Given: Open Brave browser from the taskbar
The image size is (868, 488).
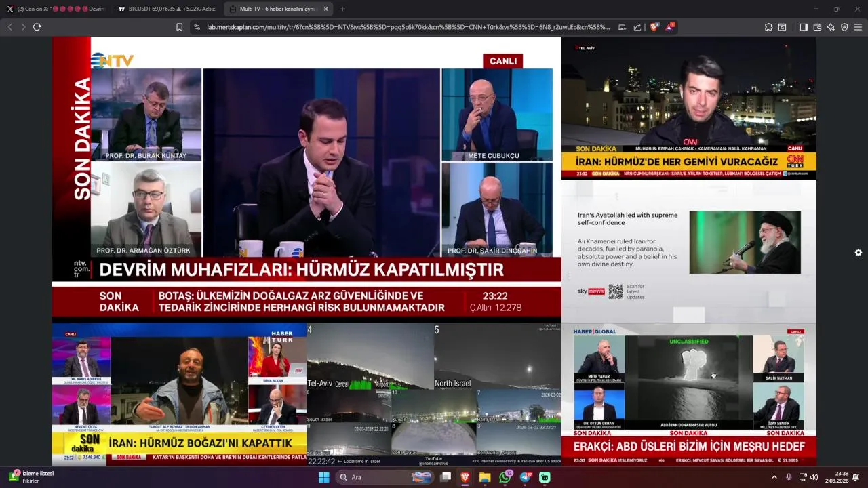Looking at the screenshot, I should (465, 477).
